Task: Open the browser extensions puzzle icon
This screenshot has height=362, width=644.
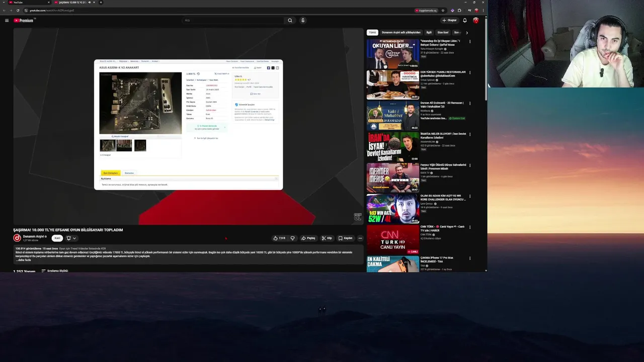Action: [459, 10]
